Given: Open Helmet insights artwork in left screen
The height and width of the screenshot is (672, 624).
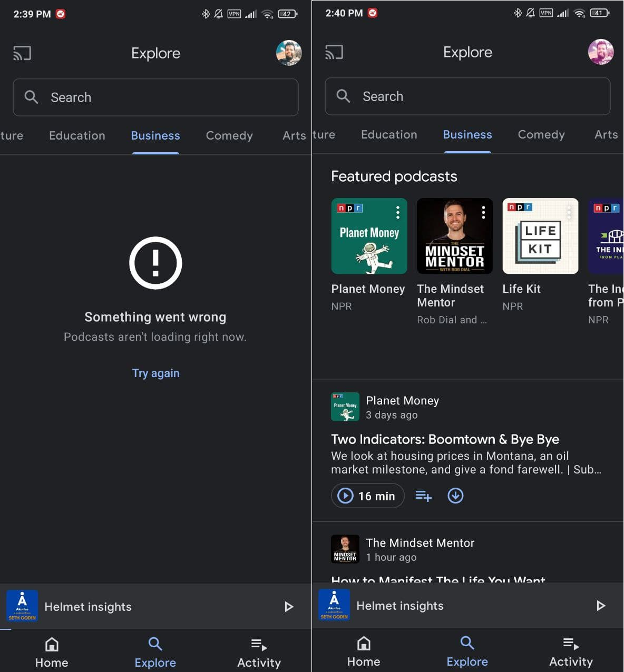Looking at the screenshot, I should coord(22,606).
